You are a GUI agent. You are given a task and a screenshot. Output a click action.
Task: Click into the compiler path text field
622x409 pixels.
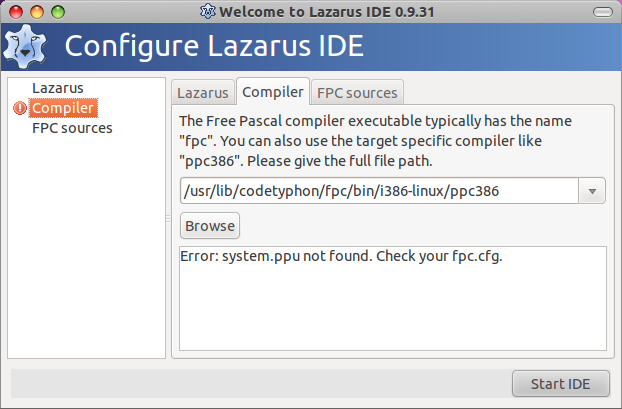(379, 191)
